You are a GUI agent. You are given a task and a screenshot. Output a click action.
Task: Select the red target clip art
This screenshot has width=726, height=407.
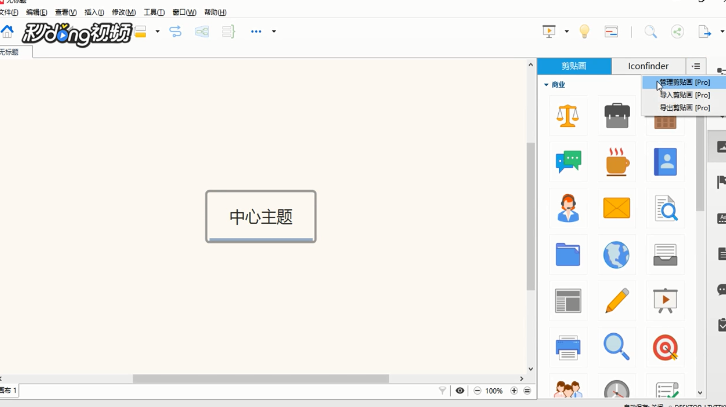pos(665,347)
